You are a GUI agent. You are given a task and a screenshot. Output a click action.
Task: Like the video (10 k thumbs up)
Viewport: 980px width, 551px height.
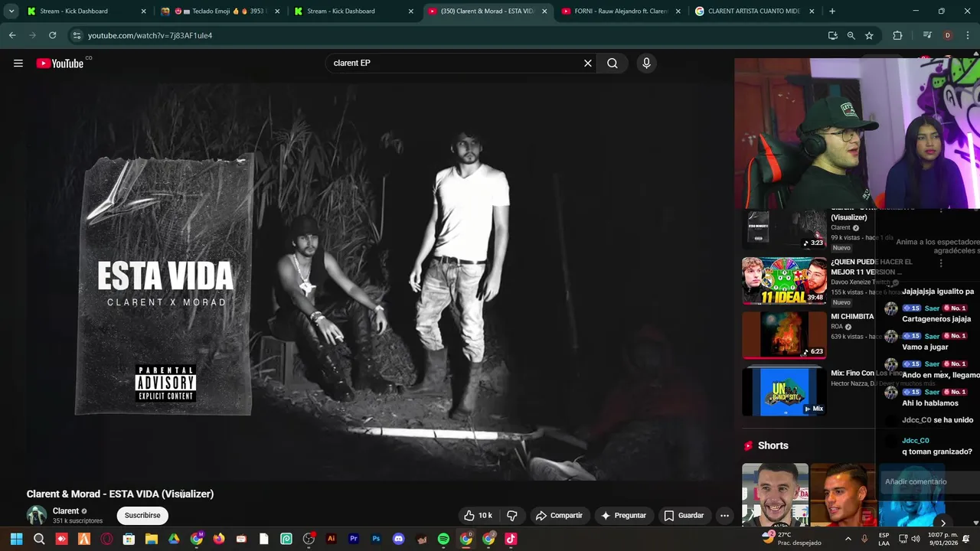(479, 516)
